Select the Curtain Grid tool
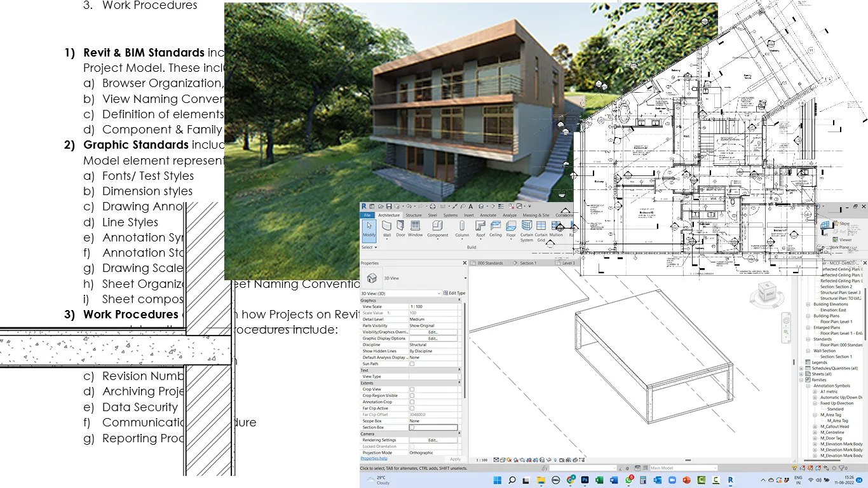This screenshot has width=868, height=488. click(x=541, y=230)
